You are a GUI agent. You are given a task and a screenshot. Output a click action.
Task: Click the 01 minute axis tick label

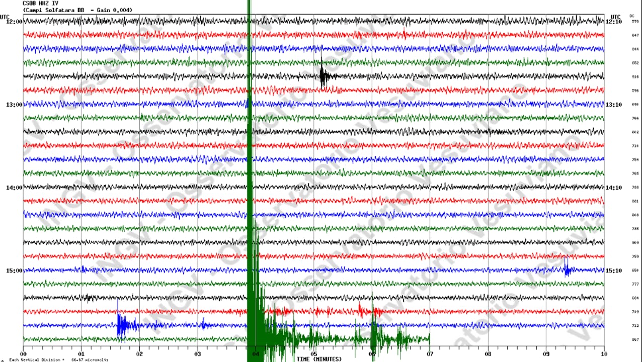[x=82, y=354]
